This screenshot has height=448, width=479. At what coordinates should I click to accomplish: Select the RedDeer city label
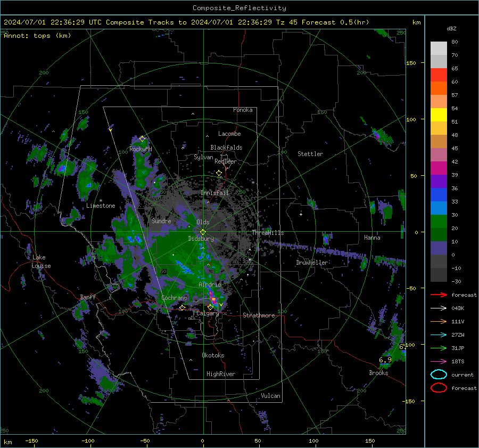pyautogui.click(x=226, y=161)
